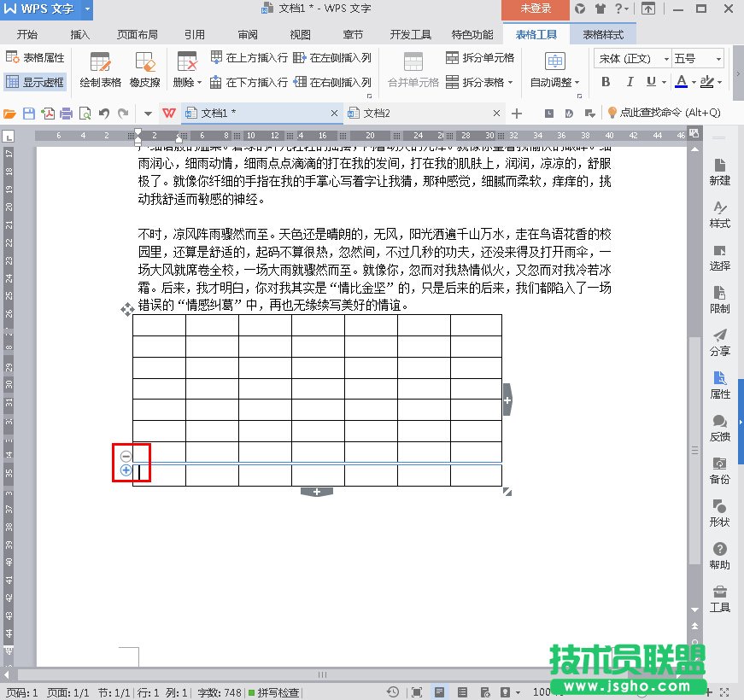The width and height of the screenshot is (744, 700).
Task: Toggle Show Gridlines (显示虚框)
Action: click(x=35, y=82)
